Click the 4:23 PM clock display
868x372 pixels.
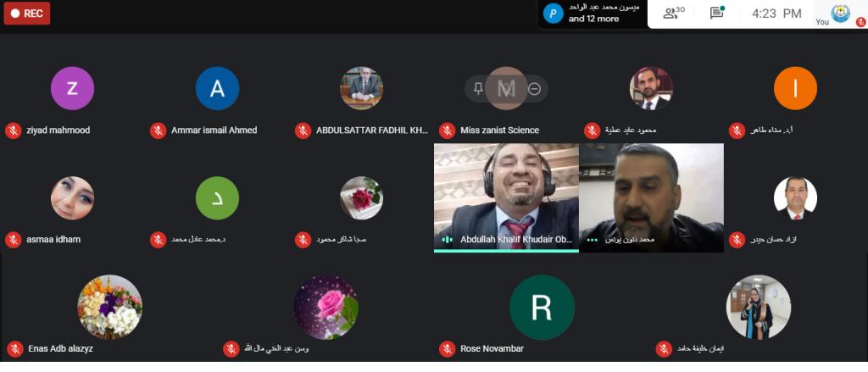(x=776, y=14)
